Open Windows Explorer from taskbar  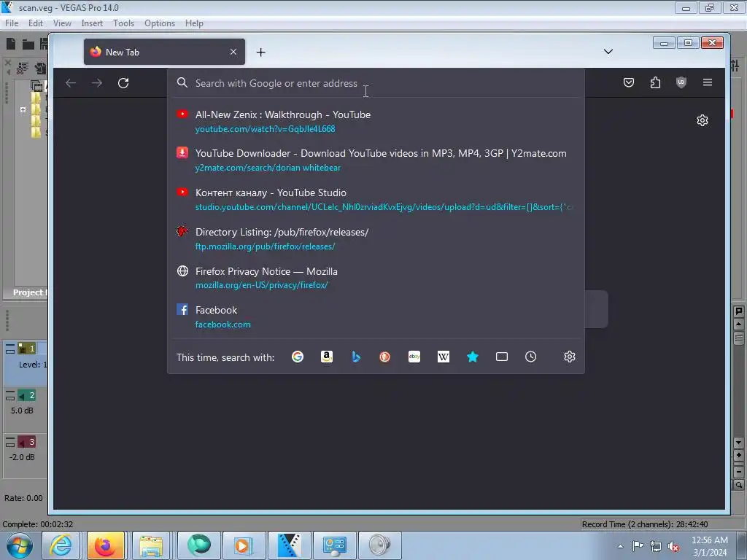[x=150, y=545]
